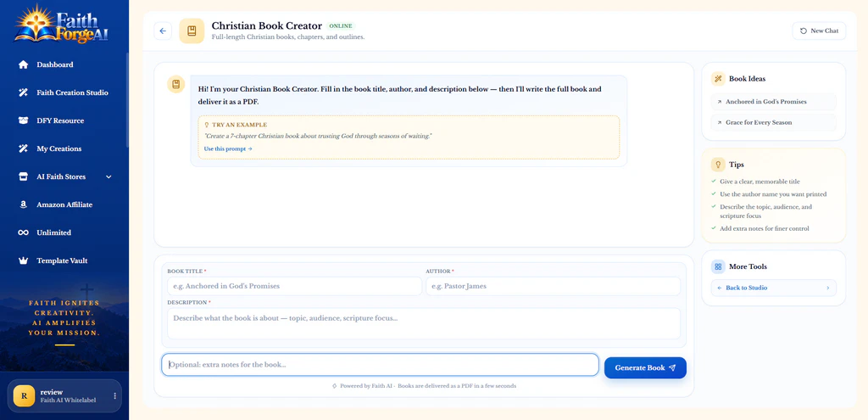
Task: Open the review account options menu
Action: click(114, 395)
